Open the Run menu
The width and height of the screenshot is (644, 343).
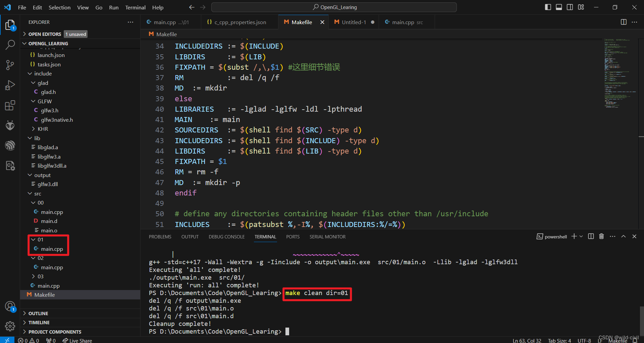(114, 7)
